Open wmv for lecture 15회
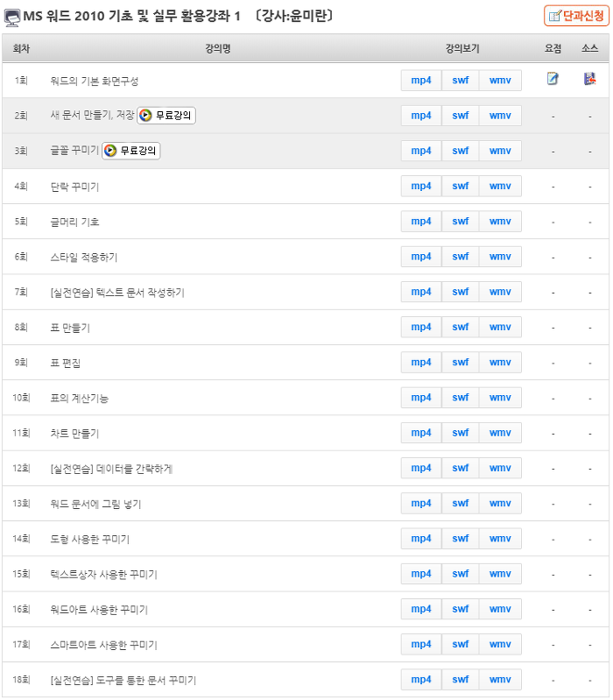The image size is (613, 700). click(500, 574)
